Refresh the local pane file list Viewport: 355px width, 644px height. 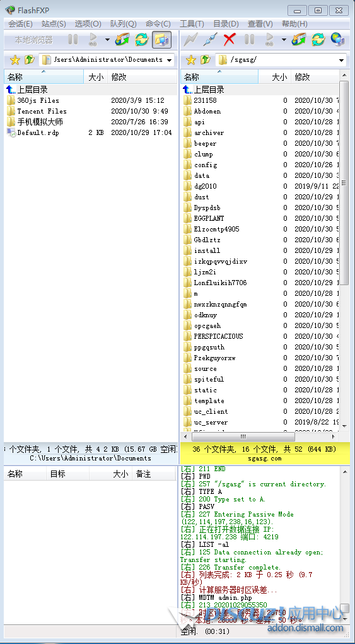(142, 40)
